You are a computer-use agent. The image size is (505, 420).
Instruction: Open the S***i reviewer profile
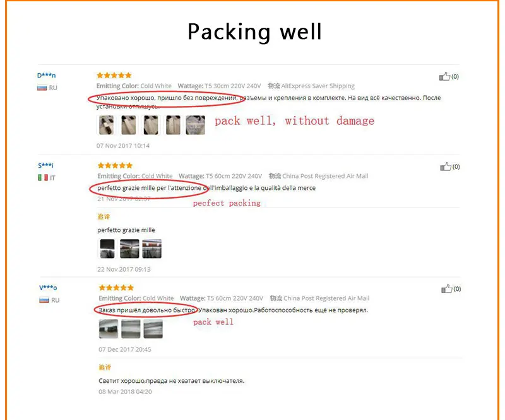click(x=45, y=165)
